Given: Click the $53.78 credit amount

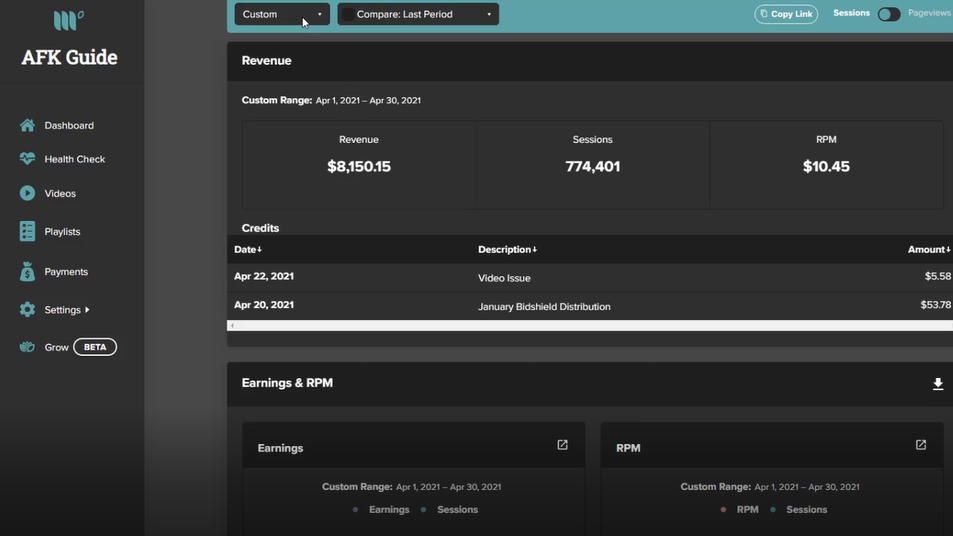Looking at the screenshot, I should coord(935,304).
